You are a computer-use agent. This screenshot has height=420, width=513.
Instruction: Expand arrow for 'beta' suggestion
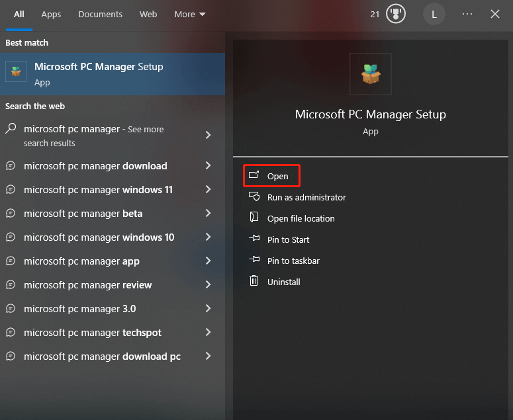208,213
